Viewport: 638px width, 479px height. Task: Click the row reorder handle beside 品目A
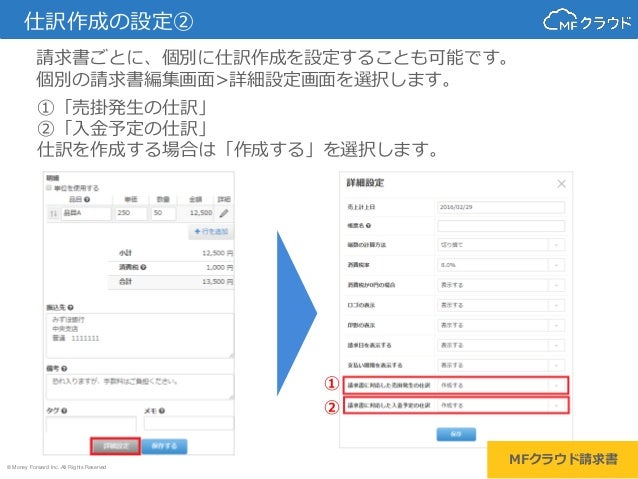[53, 214]
